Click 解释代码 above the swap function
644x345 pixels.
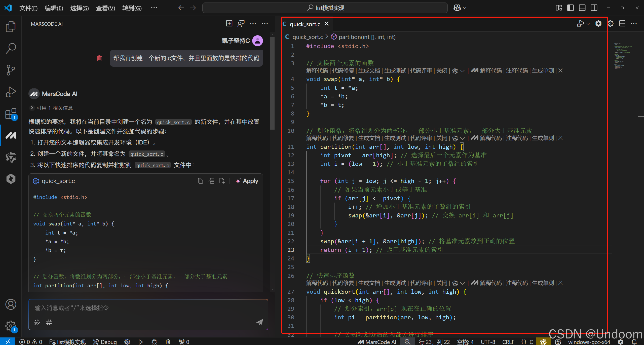[317, 71]
